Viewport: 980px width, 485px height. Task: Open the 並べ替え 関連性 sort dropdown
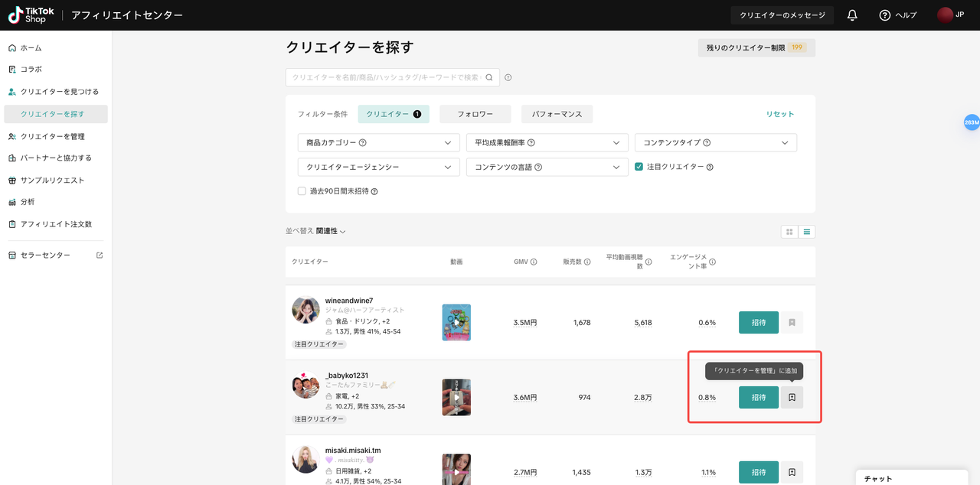(330, 231)
